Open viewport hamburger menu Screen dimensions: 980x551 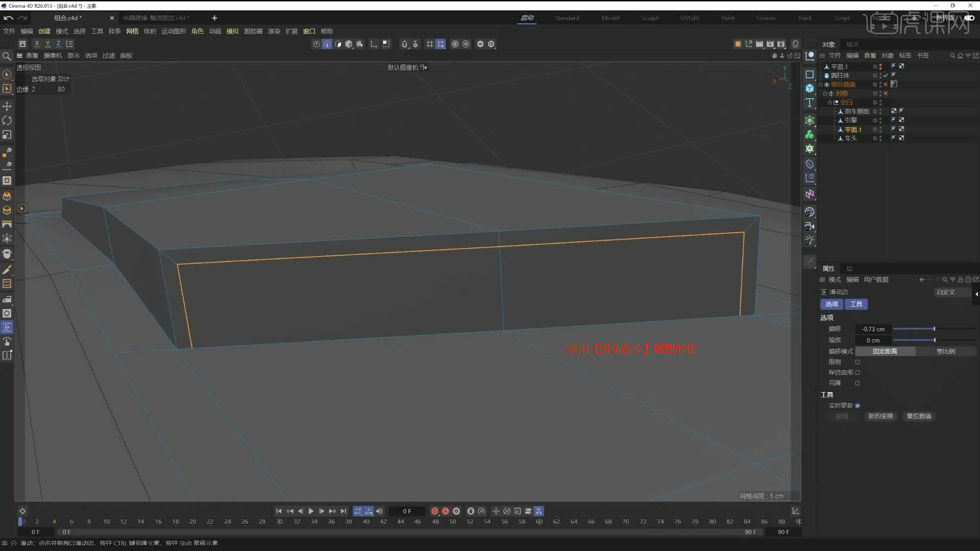pos(19,56)
